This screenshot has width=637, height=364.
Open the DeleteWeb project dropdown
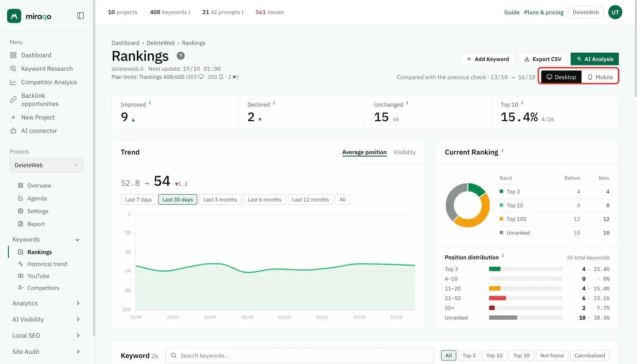pos(46,165)
